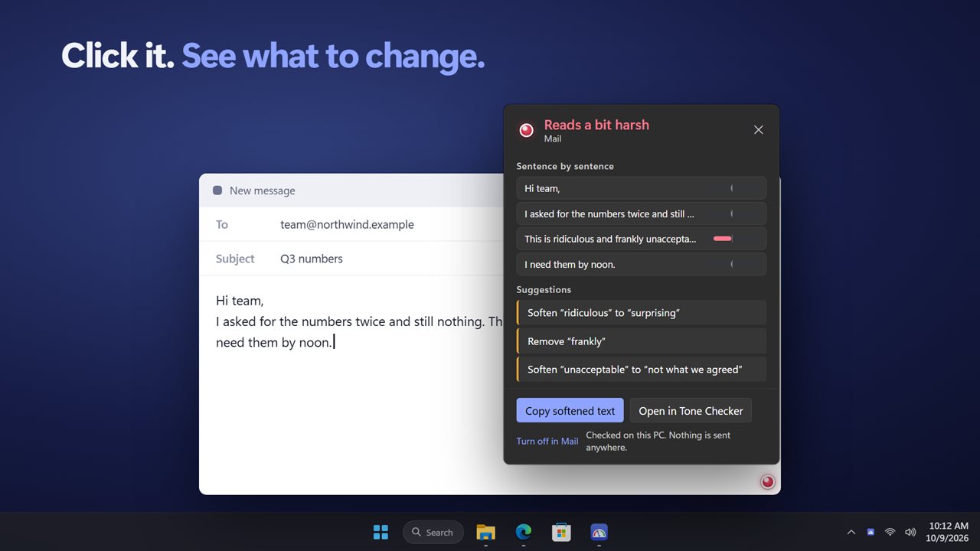Open the volume speaker tray icon
Viewport: 980px width, 551px height.
coord(910,532)
